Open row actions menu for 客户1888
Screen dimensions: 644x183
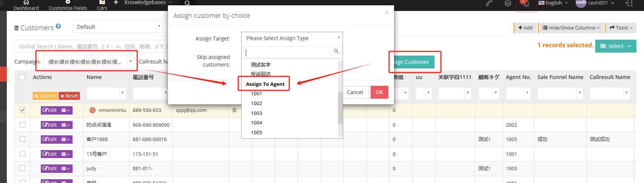coord(66,139)
